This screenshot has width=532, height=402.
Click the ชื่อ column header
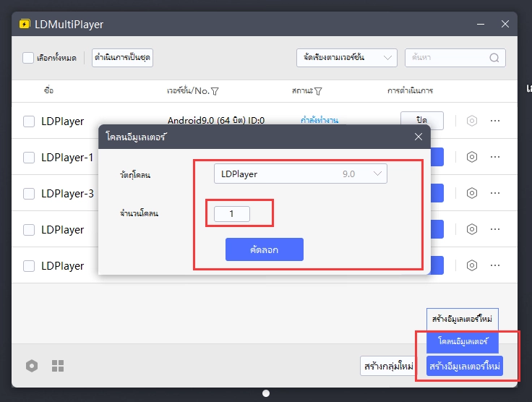pos(48,90)
